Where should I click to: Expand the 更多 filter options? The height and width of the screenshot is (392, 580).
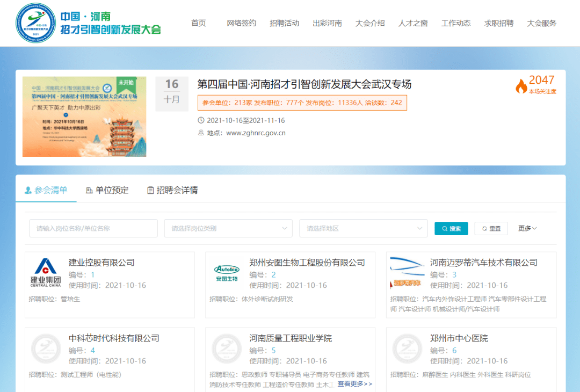(527, 229)
